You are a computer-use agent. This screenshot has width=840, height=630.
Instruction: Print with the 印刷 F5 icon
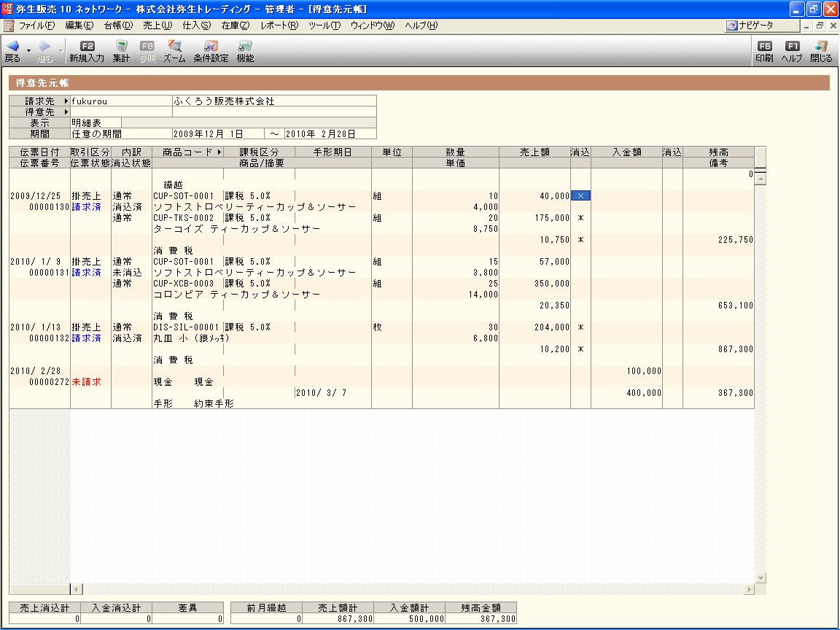click(x=764, y=46)
